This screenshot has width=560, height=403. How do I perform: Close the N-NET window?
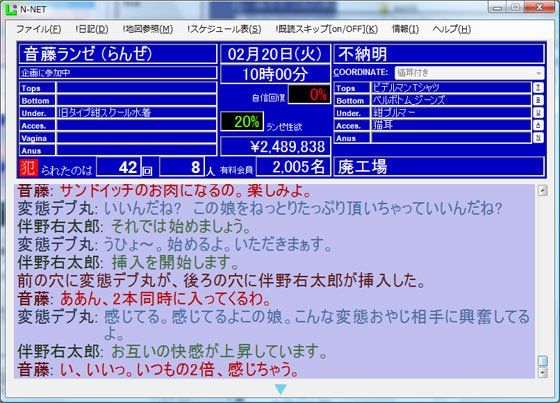tap(540, 7)
